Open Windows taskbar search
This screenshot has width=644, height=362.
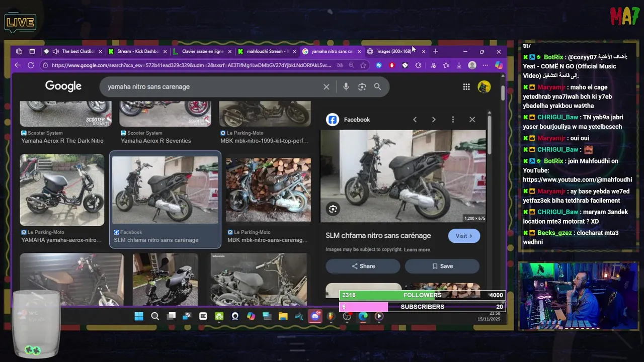pyautogui.click(x=155, y=316)
